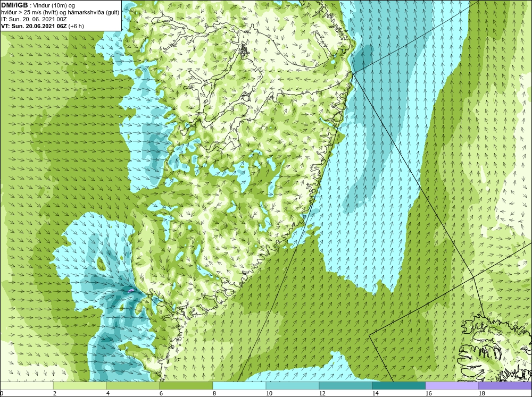Click the small purple wind maximum patch

pyautogui.click(x=130, y=291)
